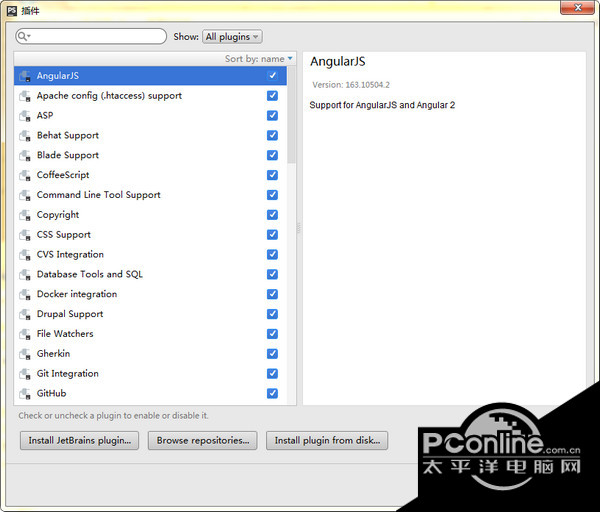Click the Drupal Support plugin icon
The height and width of the screenshot is (512, 600).
(x=25, y=315)
